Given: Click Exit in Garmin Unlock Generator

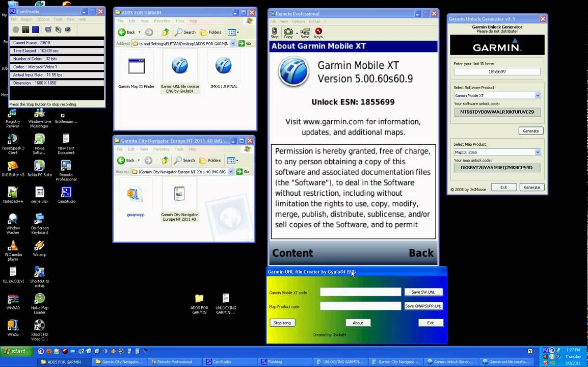Looking at the screenshot, I should tap(503, 187).
